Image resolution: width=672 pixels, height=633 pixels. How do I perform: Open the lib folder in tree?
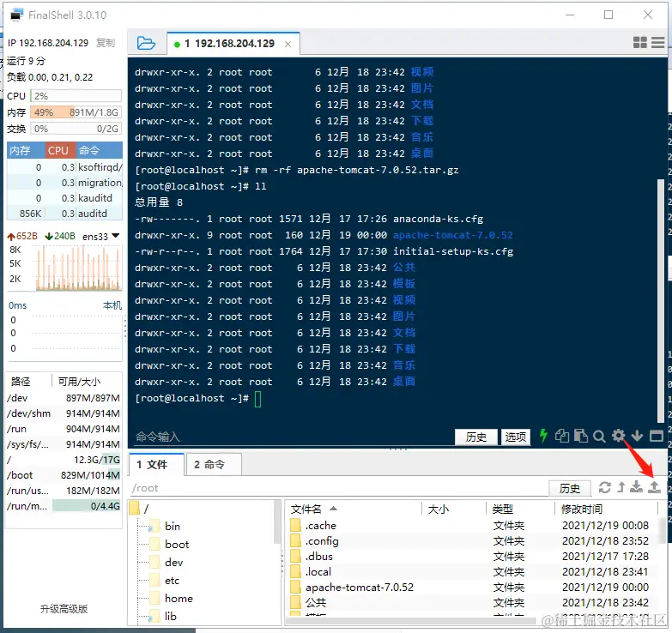171,617
